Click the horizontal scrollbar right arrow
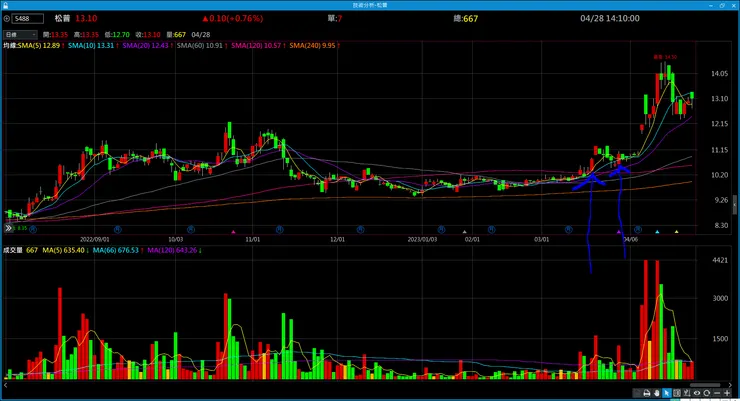The image size is (740, 401). click(x=730, y=385)
